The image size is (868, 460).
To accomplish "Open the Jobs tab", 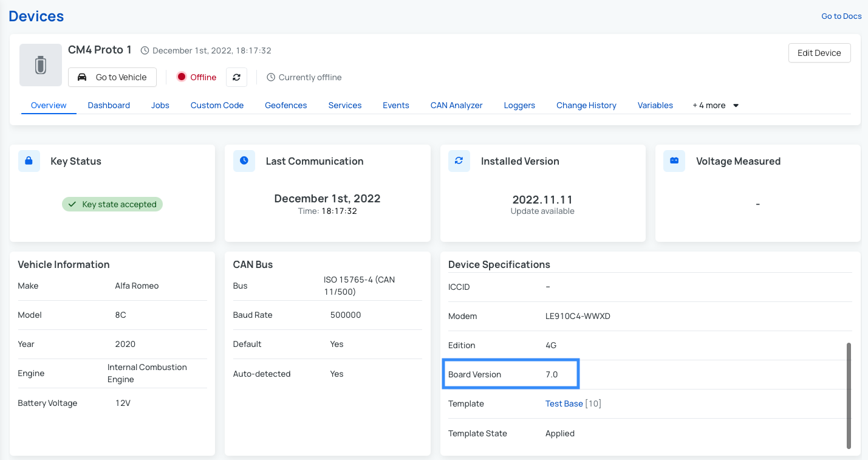I will (160, 105).
